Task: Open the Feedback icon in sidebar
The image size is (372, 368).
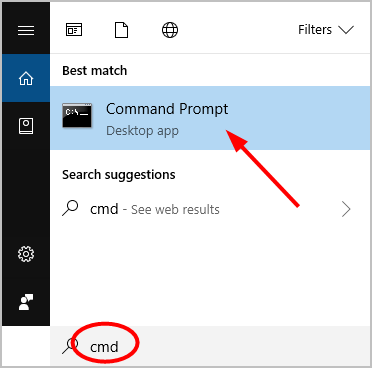Action: (x=26, y=302)
